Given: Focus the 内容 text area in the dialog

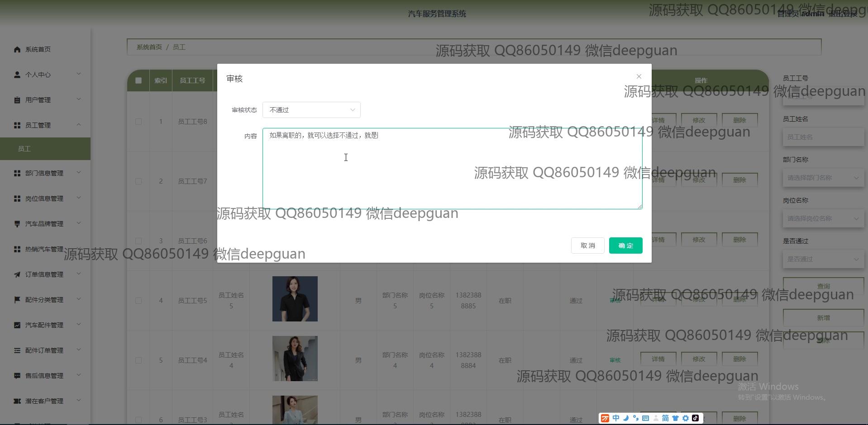Looking at the screenshot, I should pyautogui.click(x=452, y=169).
